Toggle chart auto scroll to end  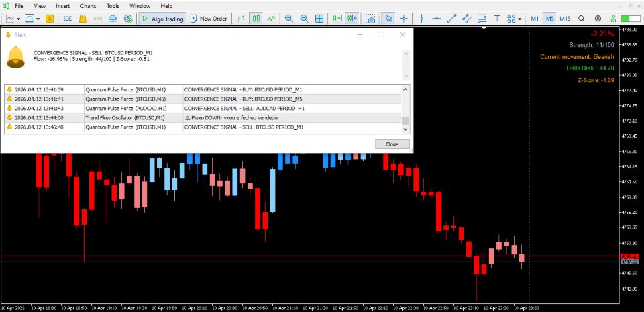point(337,19)
